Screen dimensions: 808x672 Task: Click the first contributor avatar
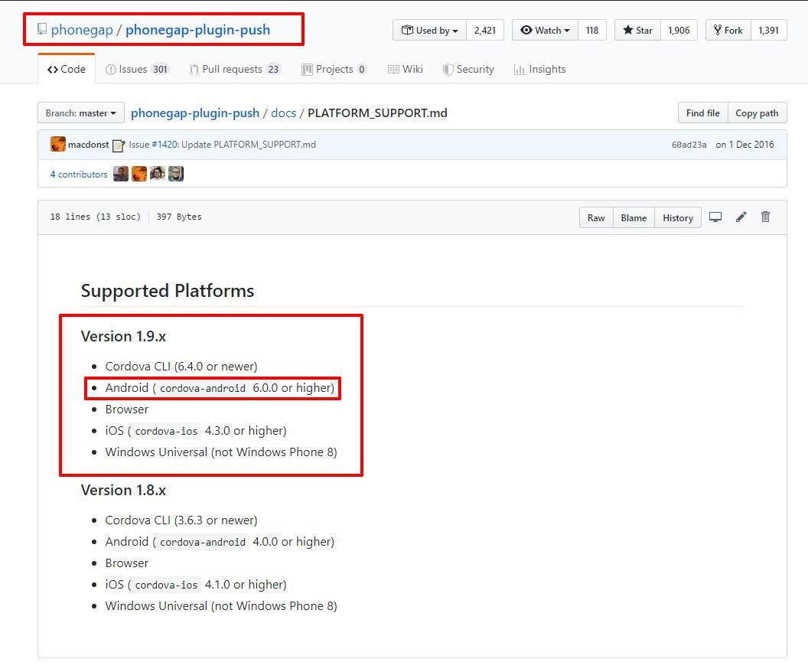pyautogui.click(x=121, y=174)
